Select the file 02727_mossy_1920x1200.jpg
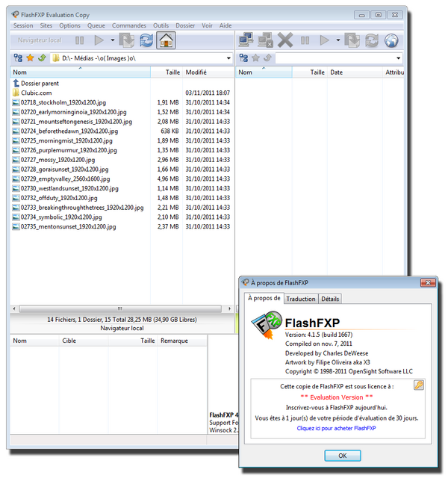 [57, 160]
